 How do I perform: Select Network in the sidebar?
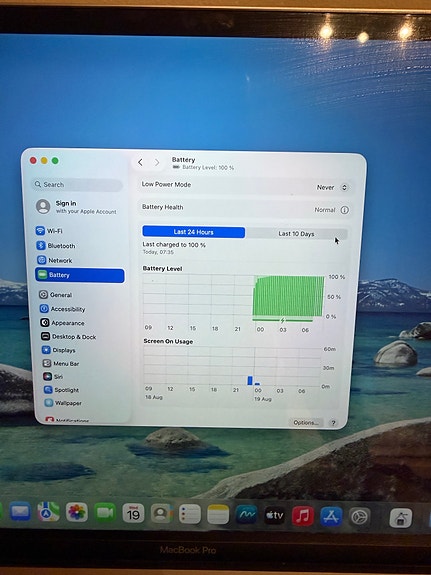[55, 260]
